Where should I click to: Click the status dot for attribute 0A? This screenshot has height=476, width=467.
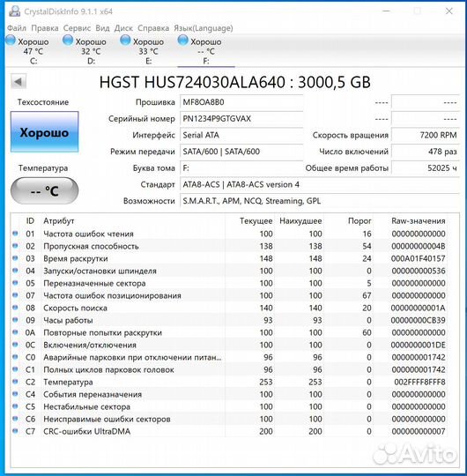click(x=15, y=332)
